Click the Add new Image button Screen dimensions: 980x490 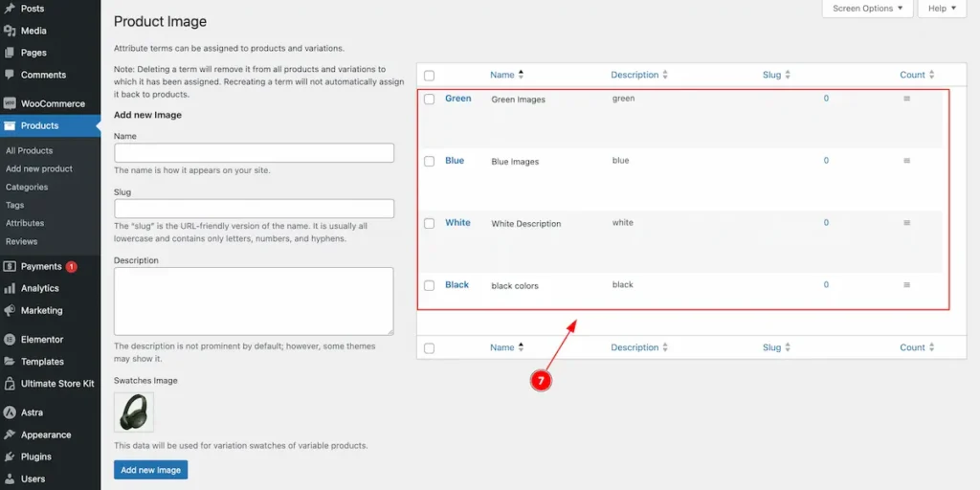150,470
